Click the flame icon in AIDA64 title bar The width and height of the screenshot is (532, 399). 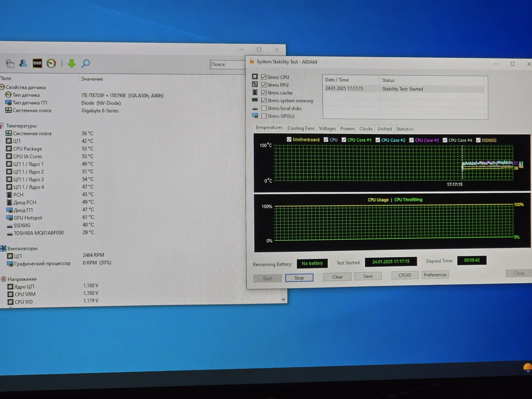tap(251, 61)
